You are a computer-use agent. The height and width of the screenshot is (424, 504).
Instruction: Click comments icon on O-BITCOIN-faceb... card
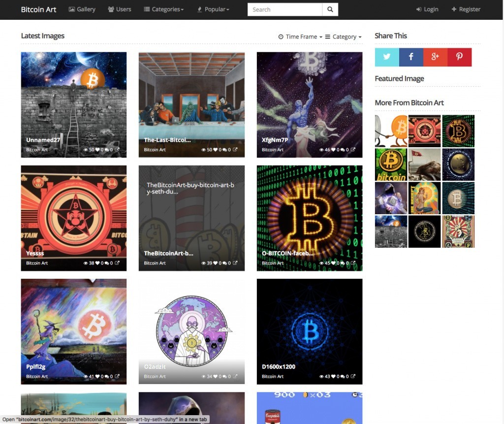(x=343, y=263)
